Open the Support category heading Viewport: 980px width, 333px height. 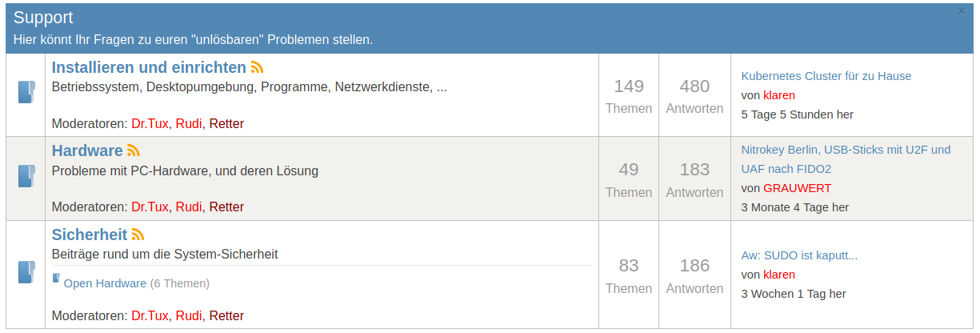pyautogui.click(x=43, y=18)
